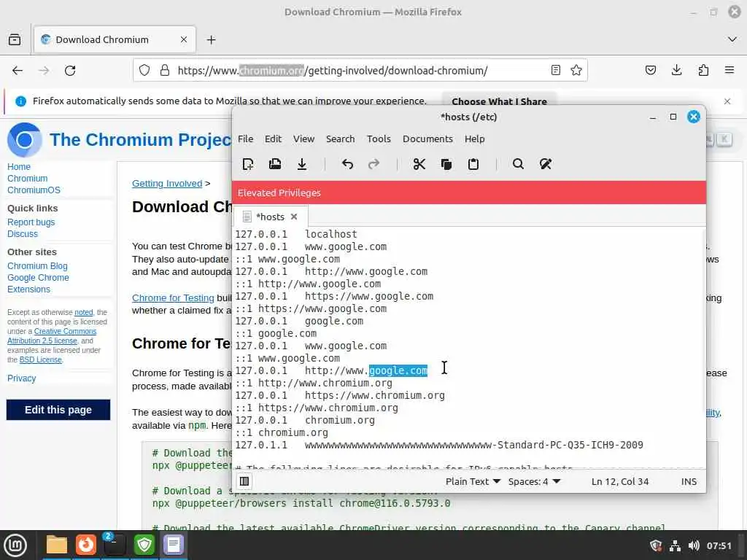
Task: Switch to Firefox in taskbar
Action: coord(86,545)
